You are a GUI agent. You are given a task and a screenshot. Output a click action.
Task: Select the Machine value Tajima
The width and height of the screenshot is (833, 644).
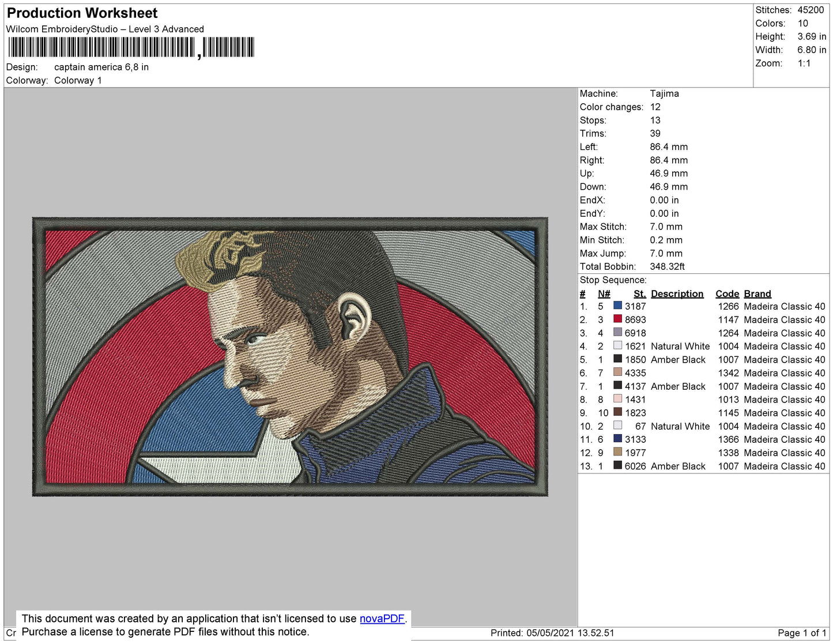[x=664, y=93]
